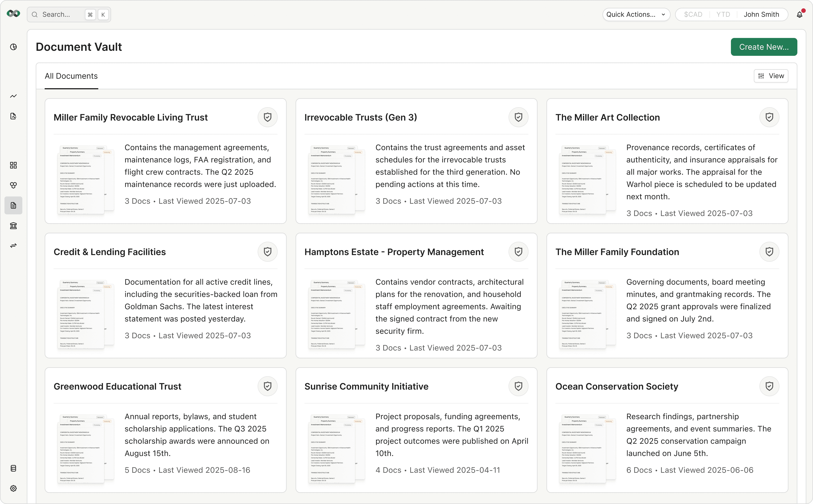Image resolution: width=813 pixels, height=504 pixels.
Task: Open the trend line sidebar icon
Action: tap(13, 96)
